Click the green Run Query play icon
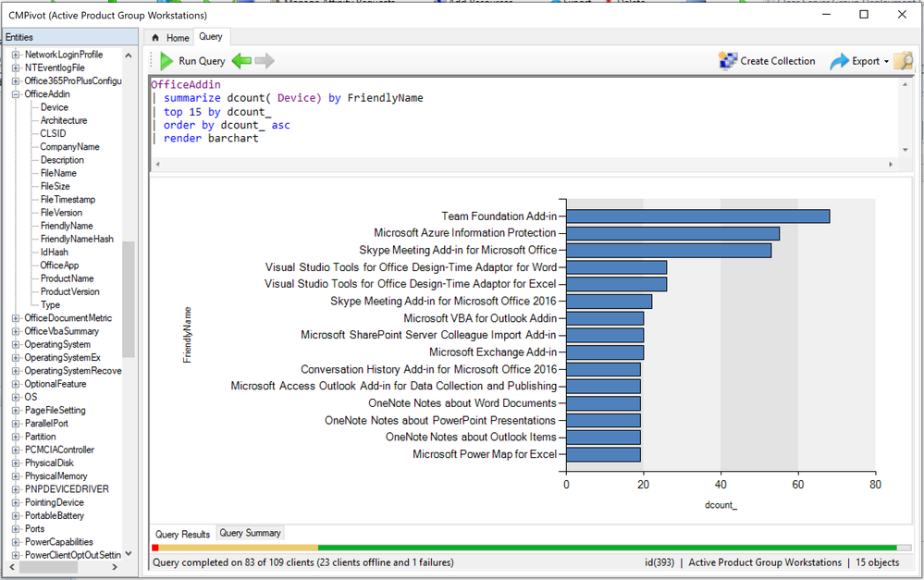 [166, 61]
